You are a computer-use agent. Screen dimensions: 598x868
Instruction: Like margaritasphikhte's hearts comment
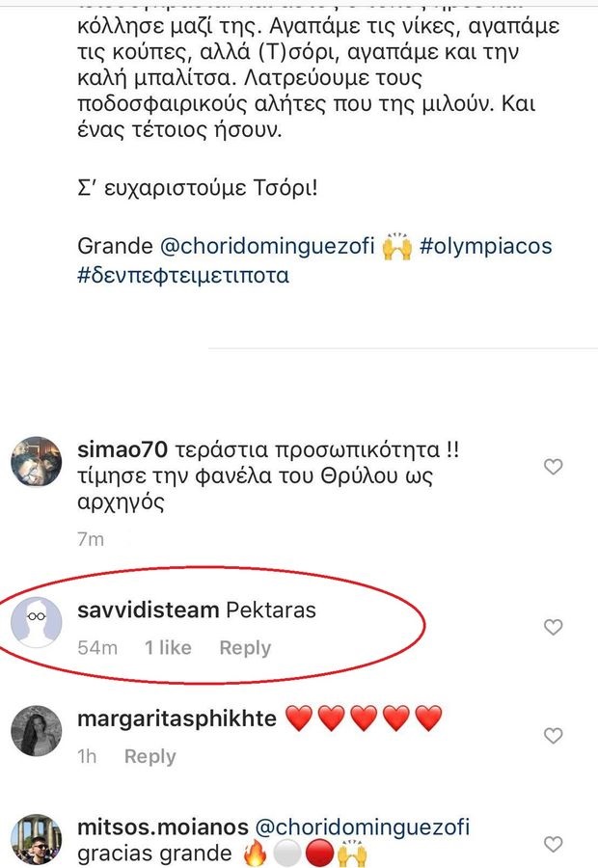pyautogui.click(x=554, y=735)
